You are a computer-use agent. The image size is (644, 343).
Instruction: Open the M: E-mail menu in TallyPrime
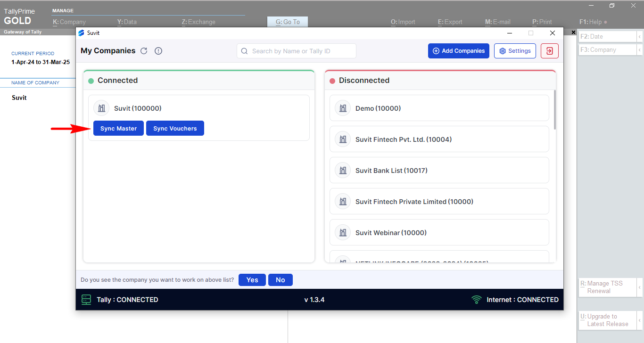498,22
